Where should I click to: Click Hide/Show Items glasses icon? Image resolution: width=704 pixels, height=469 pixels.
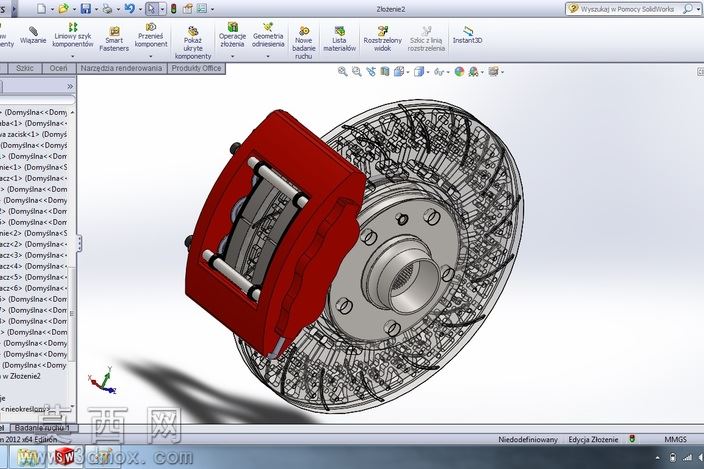(439, 71)
